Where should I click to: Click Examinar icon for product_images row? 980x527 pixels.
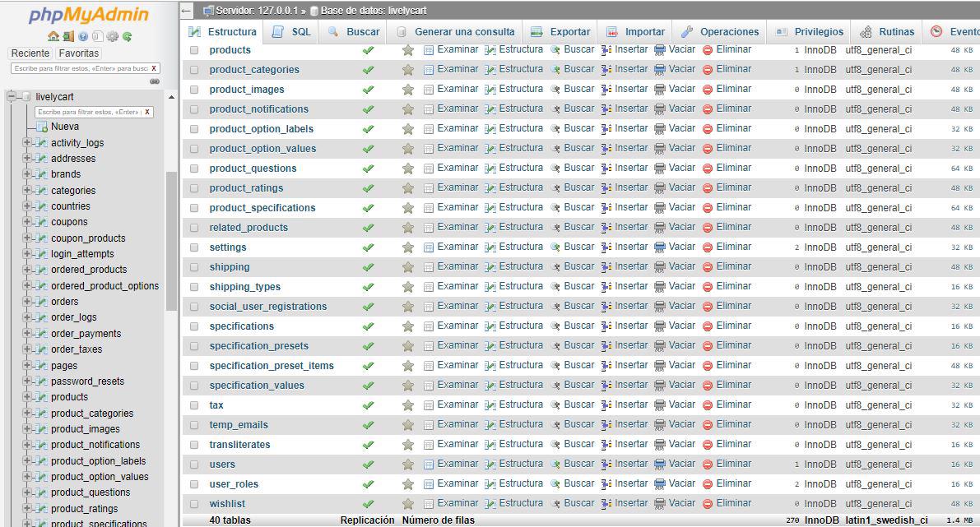[x=429, y=90]
